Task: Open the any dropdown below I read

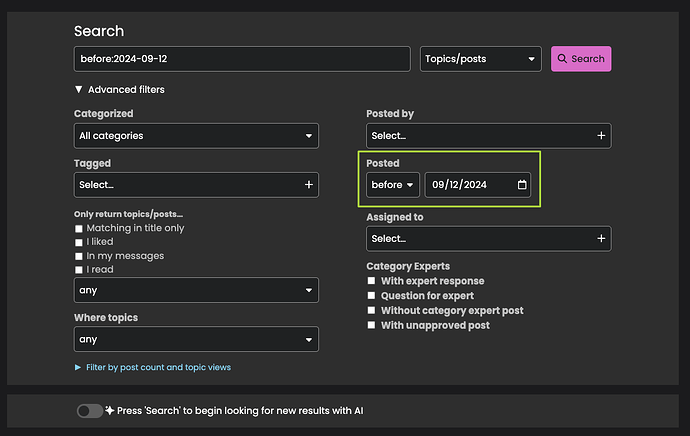Action: coord(196,290)
